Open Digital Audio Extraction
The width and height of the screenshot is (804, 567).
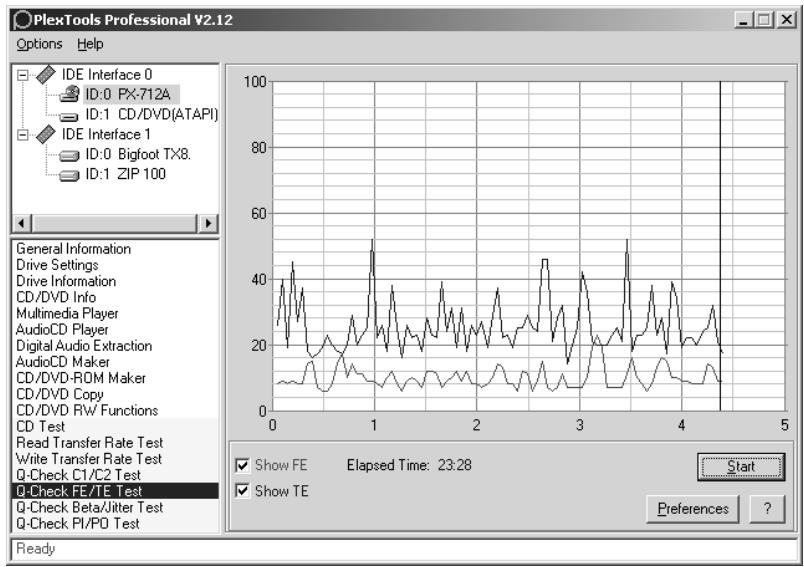pyautogui.click(x=84, y=346)
